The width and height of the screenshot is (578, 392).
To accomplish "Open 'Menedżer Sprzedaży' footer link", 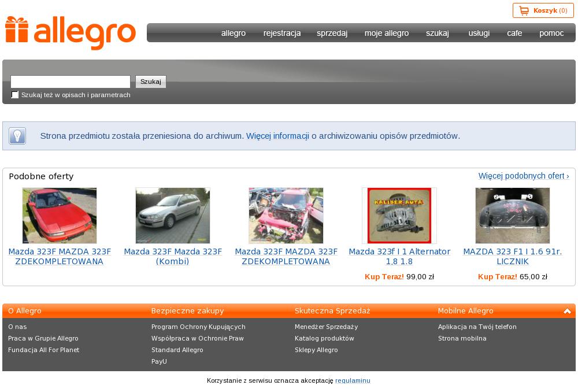I will [326, 327].
